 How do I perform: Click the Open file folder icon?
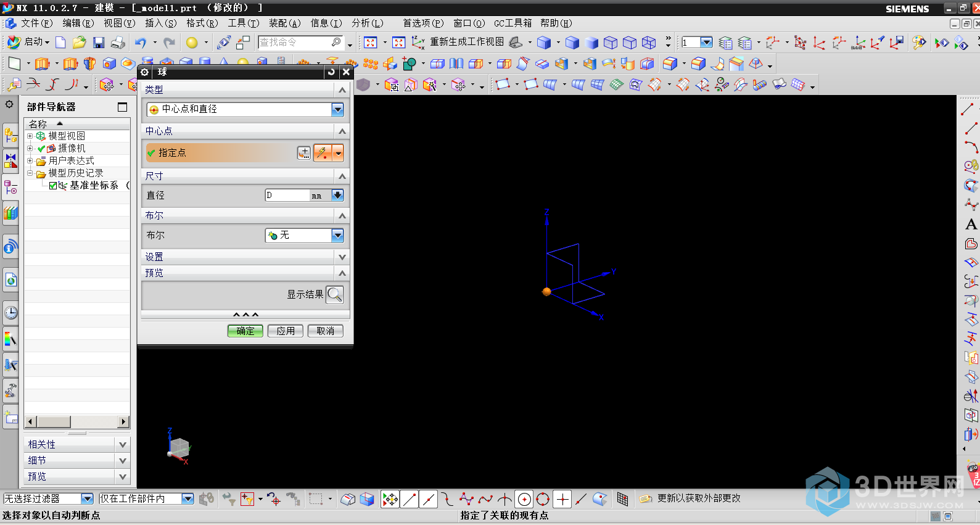pos(79,43)
